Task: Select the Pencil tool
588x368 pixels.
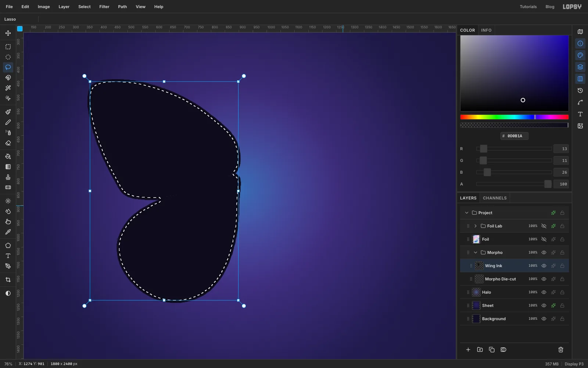Action: pyautogui.click(x=8, y=122)
